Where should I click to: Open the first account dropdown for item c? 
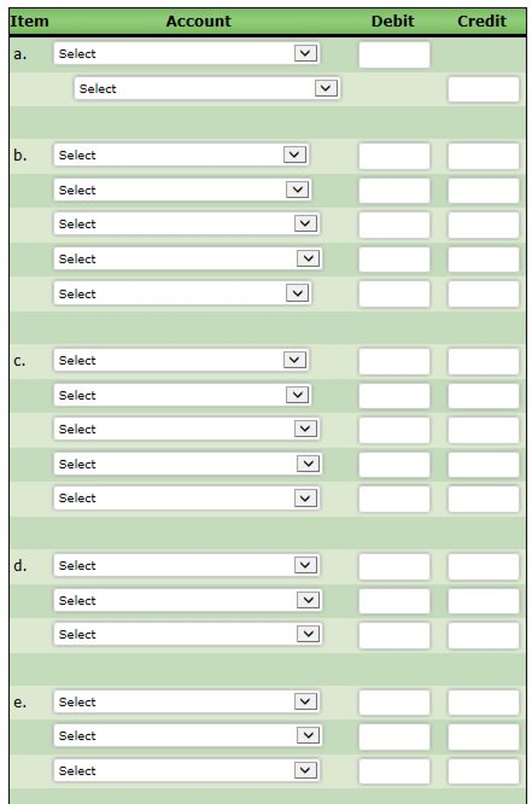181,360
